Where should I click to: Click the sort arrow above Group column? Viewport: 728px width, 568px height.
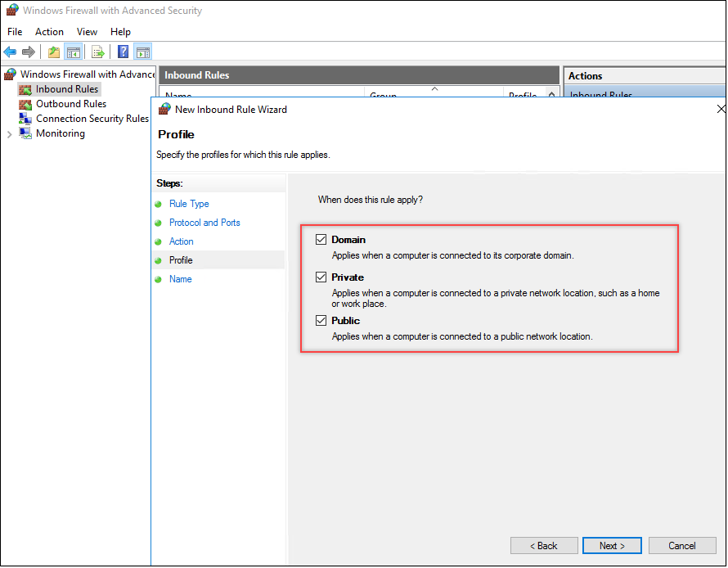click(434, 88)
